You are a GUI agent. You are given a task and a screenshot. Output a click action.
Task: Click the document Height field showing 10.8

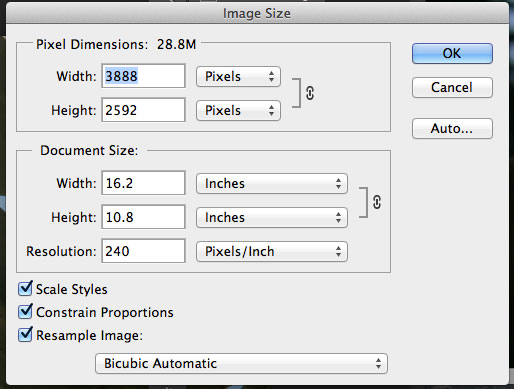pos(143,217)
